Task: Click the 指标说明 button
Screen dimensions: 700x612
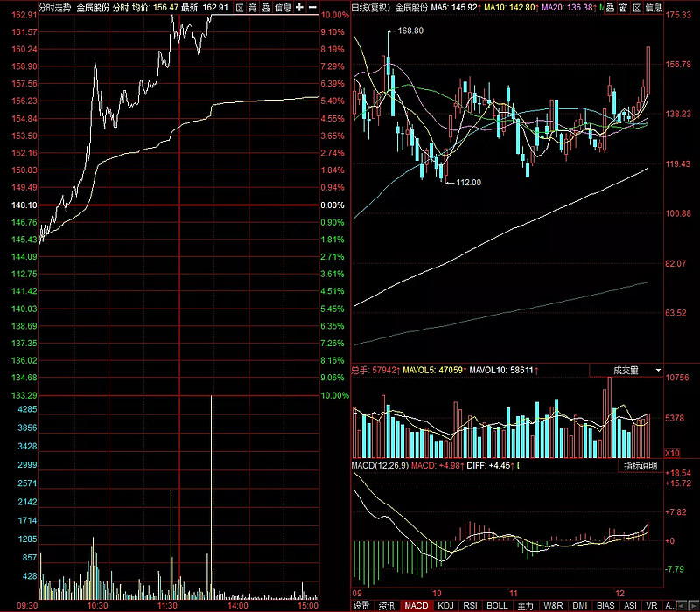Action: tap(640, 466)
